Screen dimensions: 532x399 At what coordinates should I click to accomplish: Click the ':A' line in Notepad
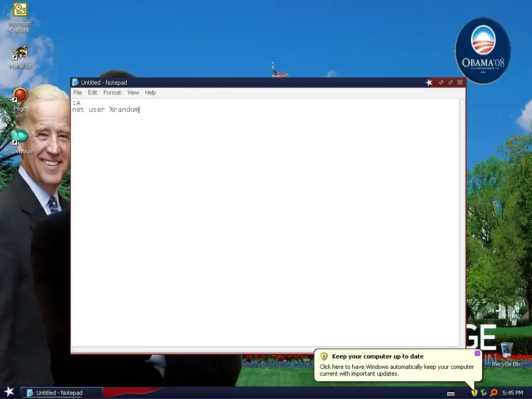click(x=76, y=103)
